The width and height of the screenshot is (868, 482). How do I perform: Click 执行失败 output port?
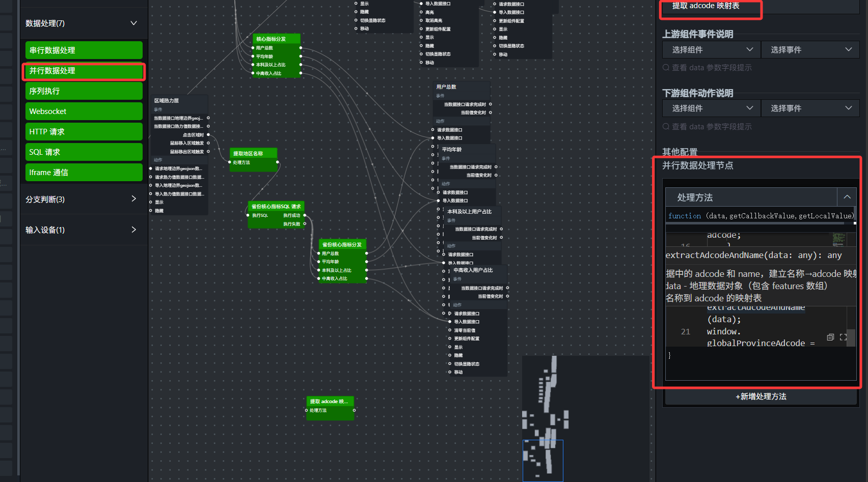click(305, 224)
